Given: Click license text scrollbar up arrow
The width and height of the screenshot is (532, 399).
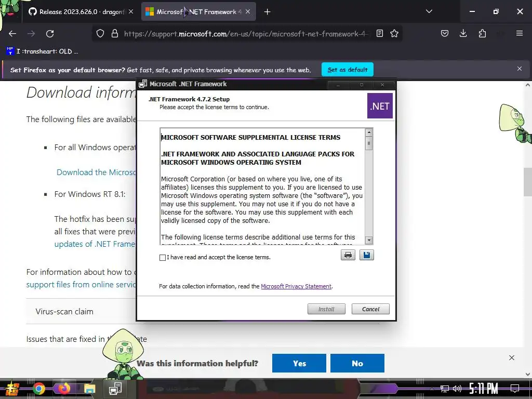Looking at the screenshot, I should (369, 132).
